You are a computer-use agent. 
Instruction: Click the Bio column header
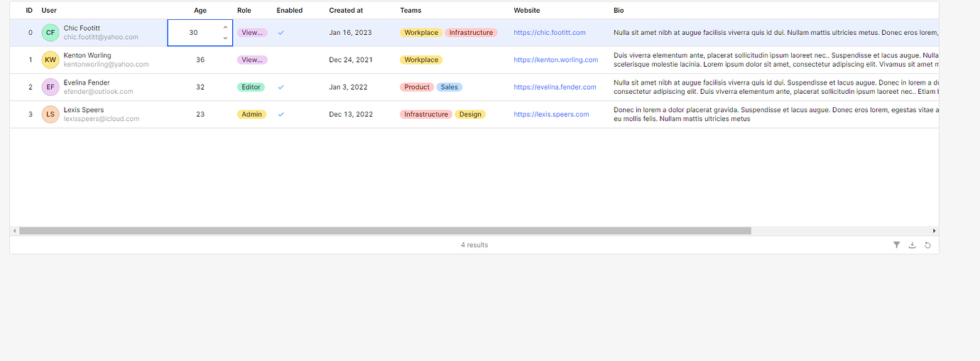pos(619,11)
